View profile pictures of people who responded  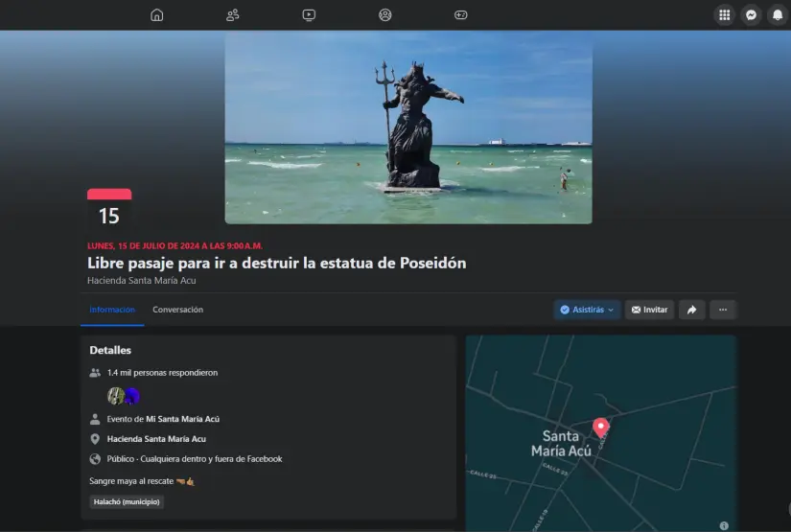pyautogui.click(x=124, y=396)
